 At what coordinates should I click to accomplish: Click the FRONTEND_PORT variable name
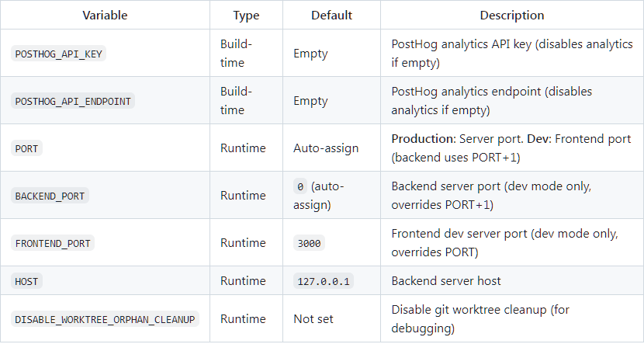(53, 243)
